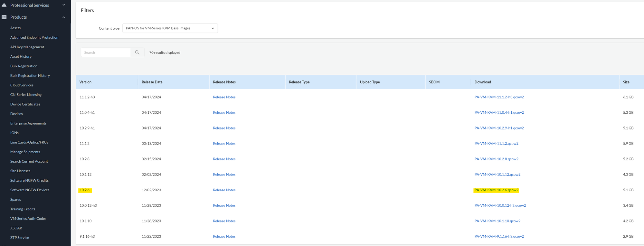644x246 pixels.
Task: Select Enterprise Agreements
Action: [28, 123]
